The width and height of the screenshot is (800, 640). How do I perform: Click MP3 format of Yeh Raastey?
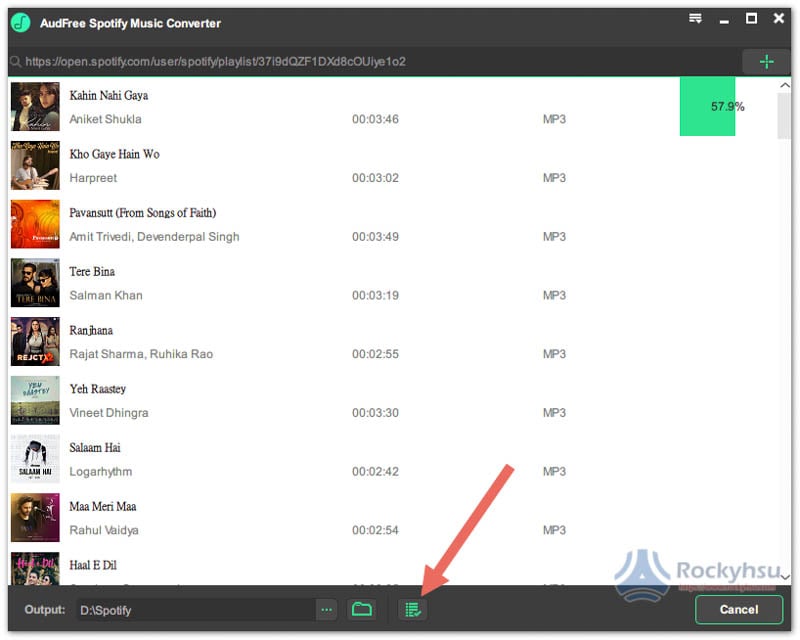(555, 412)
